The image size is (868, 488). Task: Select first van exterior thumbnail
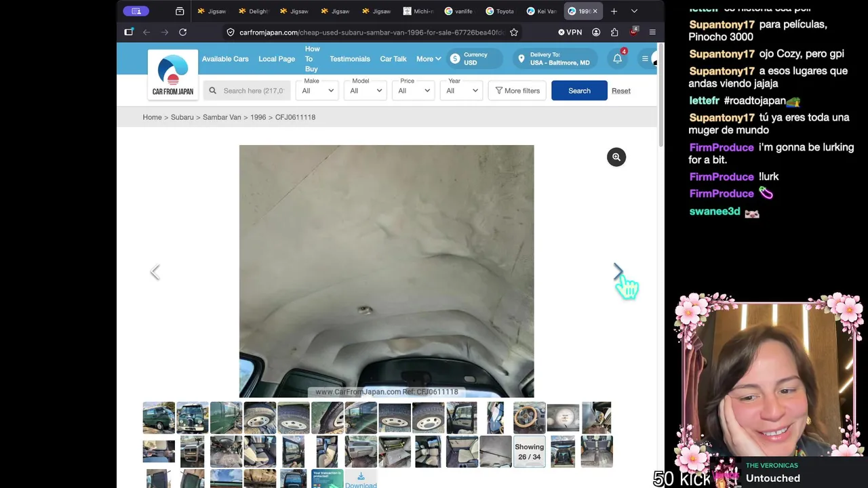[x=159, y=418]
